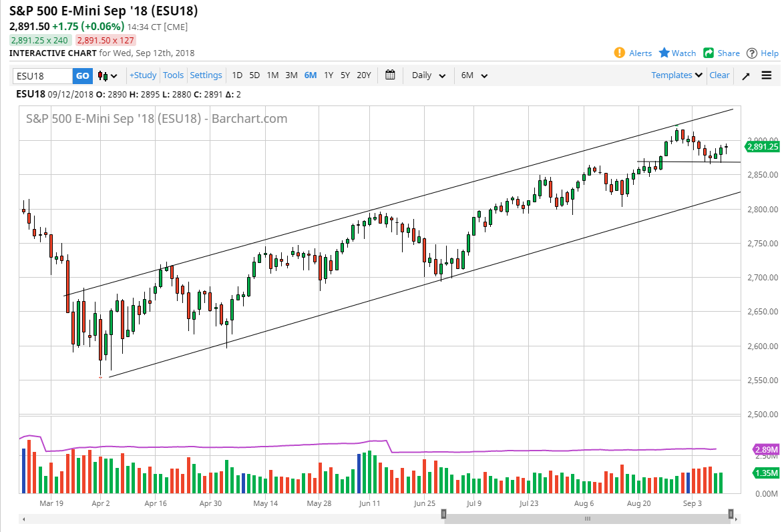Open the Daily frequency dropdown

[x=427, y=75]
